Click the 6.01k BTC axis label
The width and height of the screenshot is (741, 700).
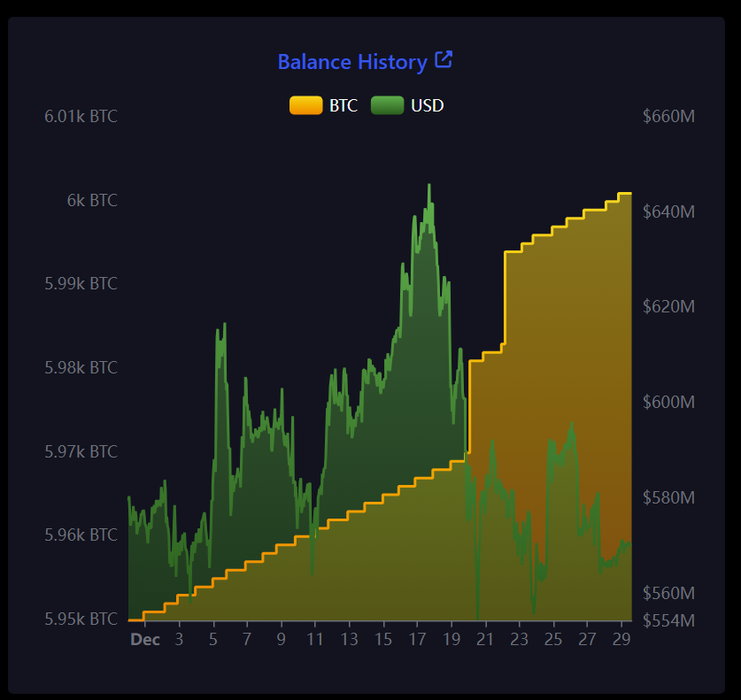(x=81, y=117)
